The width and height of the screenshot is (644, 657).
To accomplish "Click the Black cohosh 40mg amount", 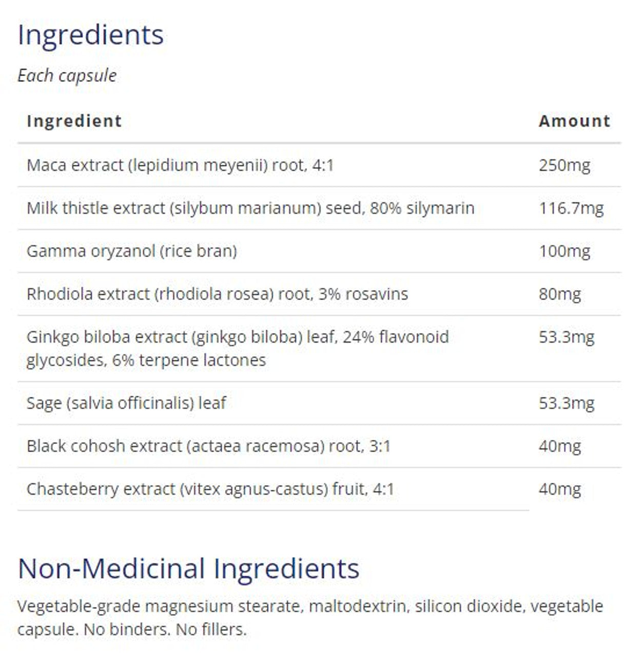I will click(559, 446).
